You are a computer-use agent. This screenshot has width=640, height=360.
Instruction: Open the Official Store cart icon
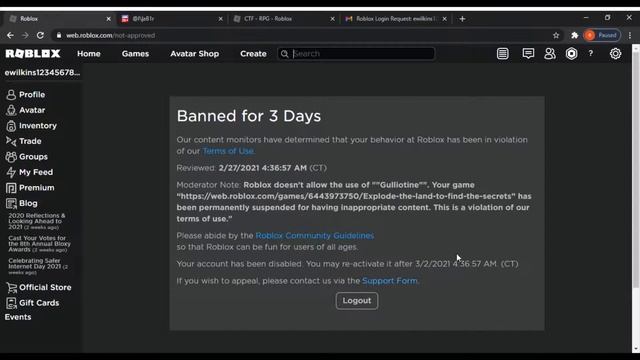tap(11, 287)
